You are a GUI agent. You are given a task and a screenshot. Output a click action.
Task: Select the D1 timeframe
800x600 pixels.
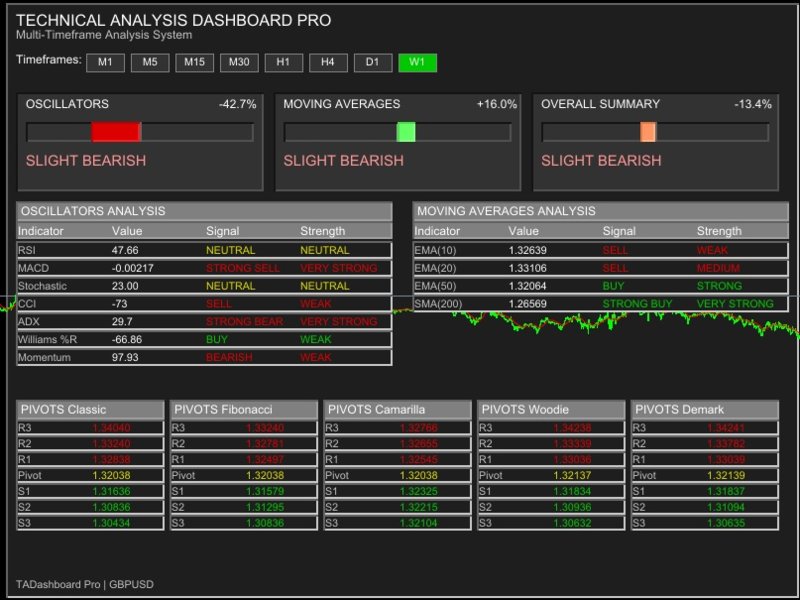pos(373,63)
